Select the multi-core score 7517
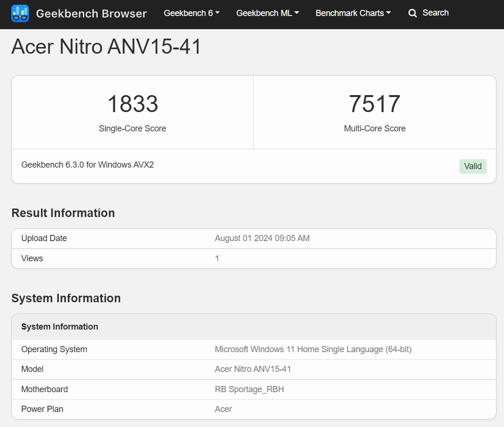This screenshot has width=504, height=427. click(x=375, y=104)
